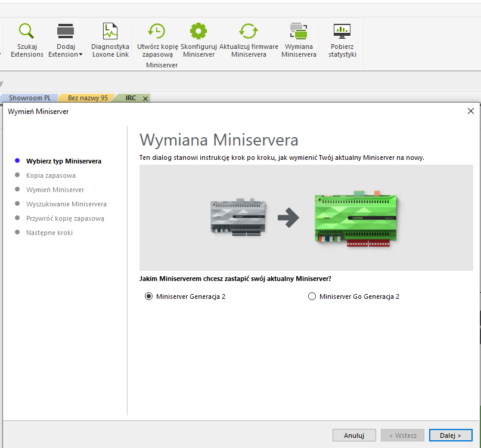Expand the Dodaj Extension dropdown arrow
Image resolution: width=481 pixels, height=448 pixels.
[x=80, y=55]
